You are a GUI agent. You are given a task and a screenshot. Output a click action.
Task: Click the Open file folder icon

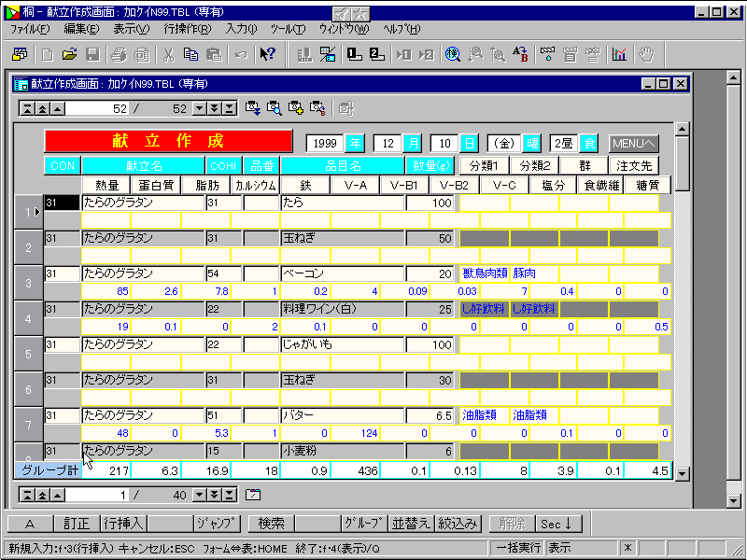pos(71,54)
